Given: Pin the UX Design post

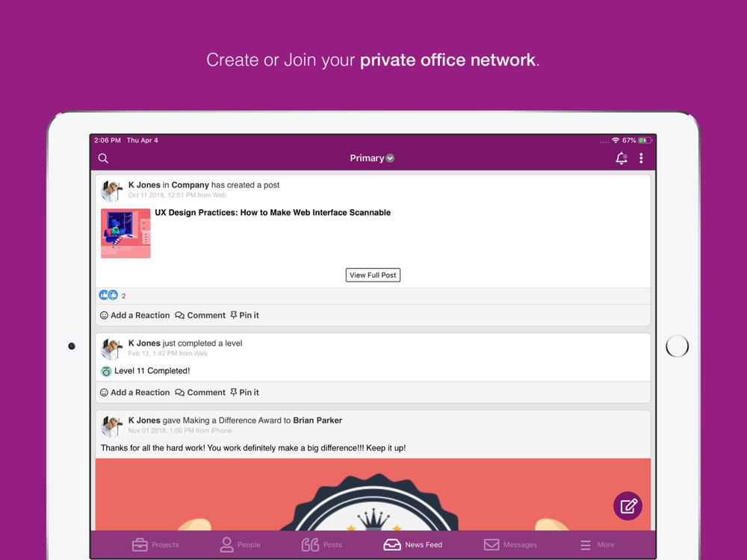Looking at the screenshot, I should click(x=244, y=315).
